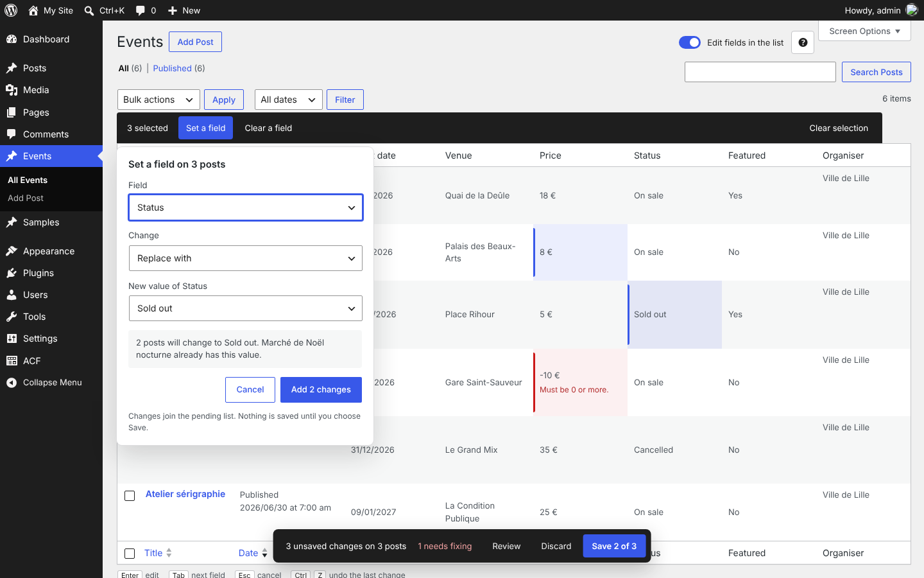Go to Pages in sidebar
Screen dimensions: 924x578
pyautogui.click(x=51, y=112)
